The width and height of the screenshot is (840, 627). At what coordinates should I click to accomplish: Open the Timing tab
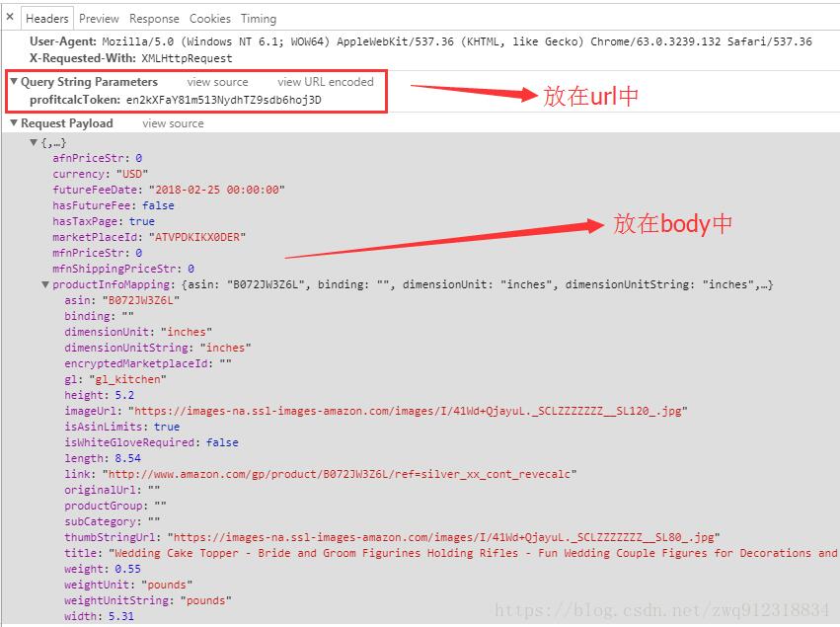tap(258, 18)
